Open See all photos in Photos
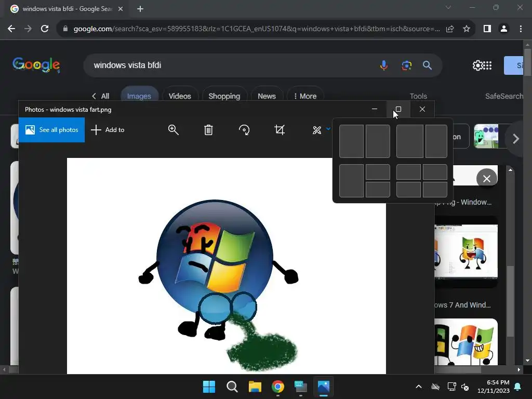Viewport: 532px width, 399px height. [51, 130]
